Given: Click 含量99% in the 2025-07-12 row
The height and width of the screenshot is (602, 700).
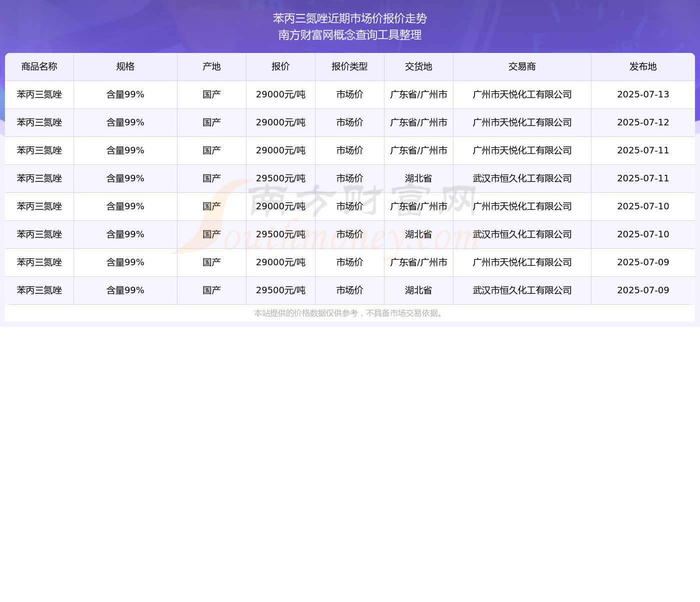Looking at the screenshot, I should tap(125, 122).
